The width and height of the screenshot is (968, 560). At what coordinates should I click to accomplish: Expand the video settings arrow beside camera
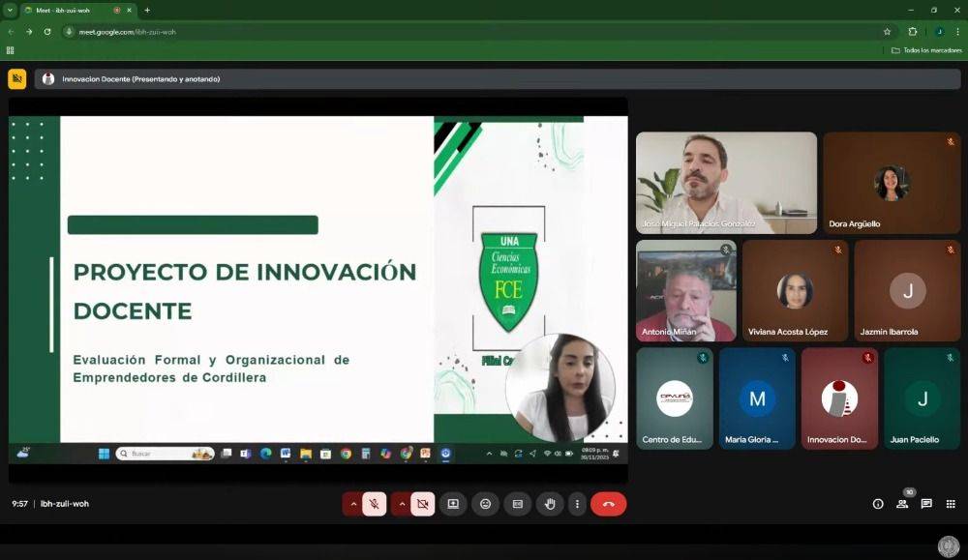401,504
